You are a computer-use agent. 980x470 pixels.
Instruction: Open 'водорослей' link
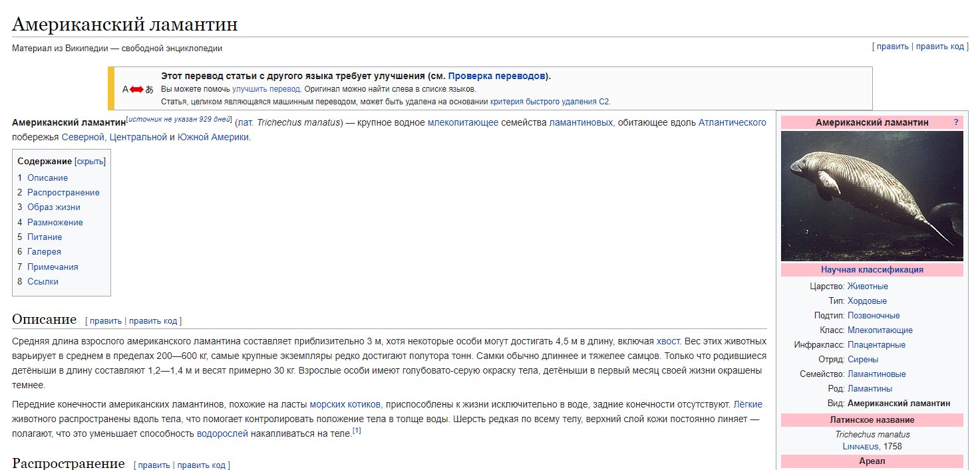[222, 433]
